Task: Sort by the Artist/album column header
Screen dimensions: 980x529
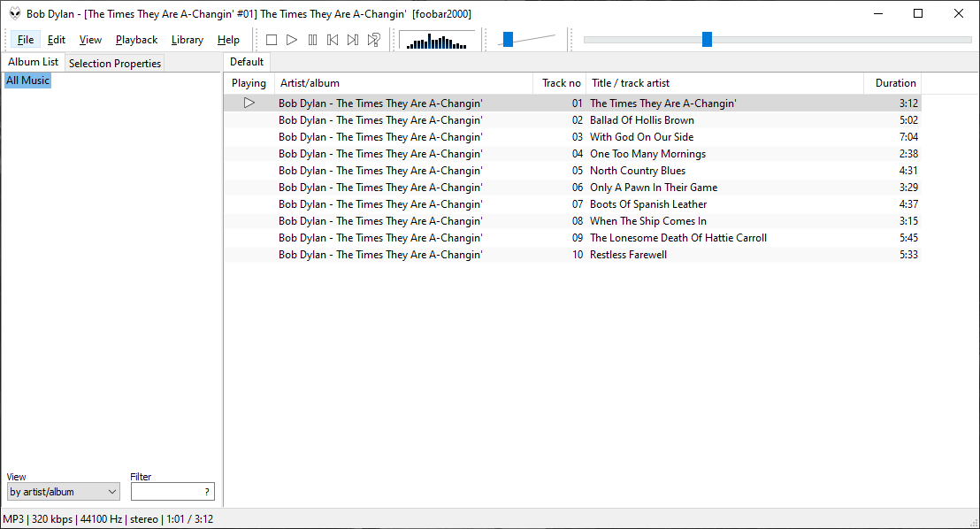Action: 403,83
